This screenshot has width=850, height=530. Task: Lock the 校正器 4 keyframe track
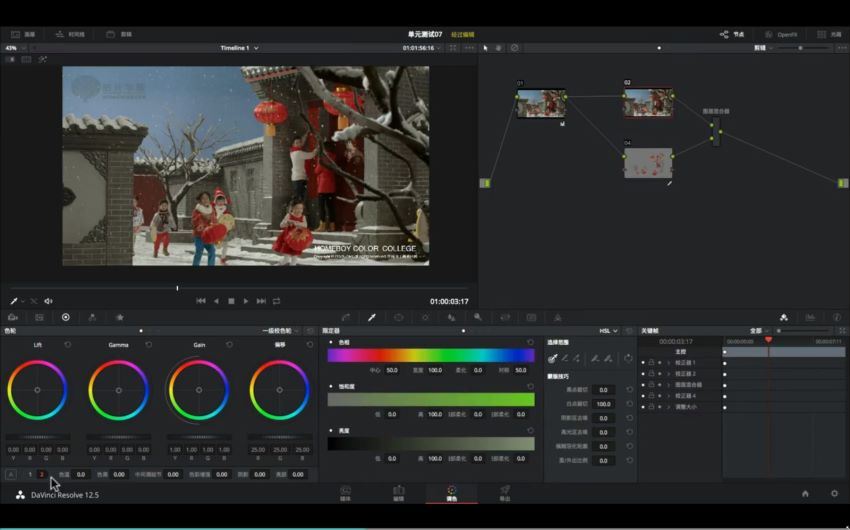(x=652, y=396)
